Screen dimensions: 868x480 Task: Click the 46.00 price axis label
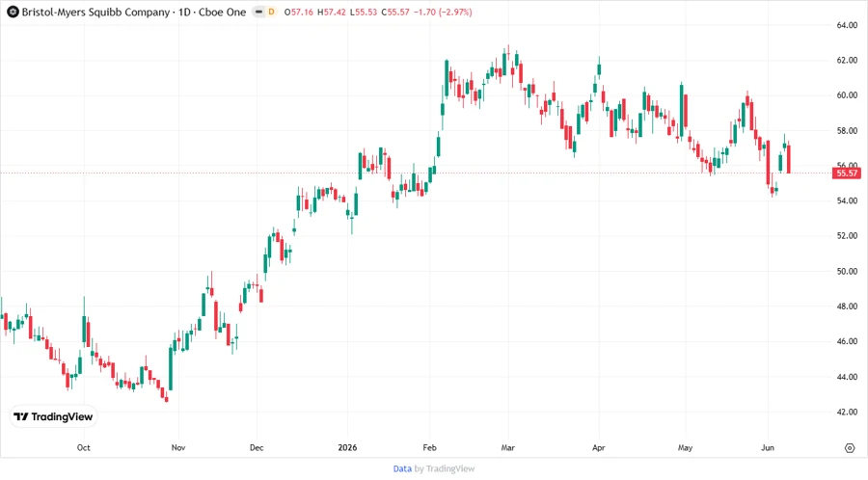coord(847,341)
